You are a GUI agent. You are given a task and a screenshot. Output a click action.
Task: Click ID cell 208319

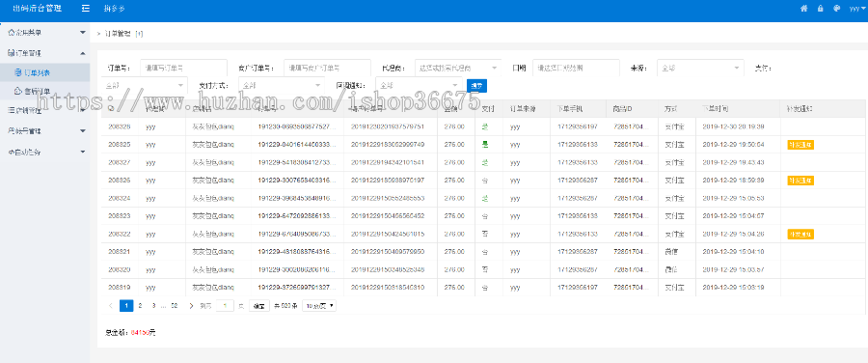119,288
